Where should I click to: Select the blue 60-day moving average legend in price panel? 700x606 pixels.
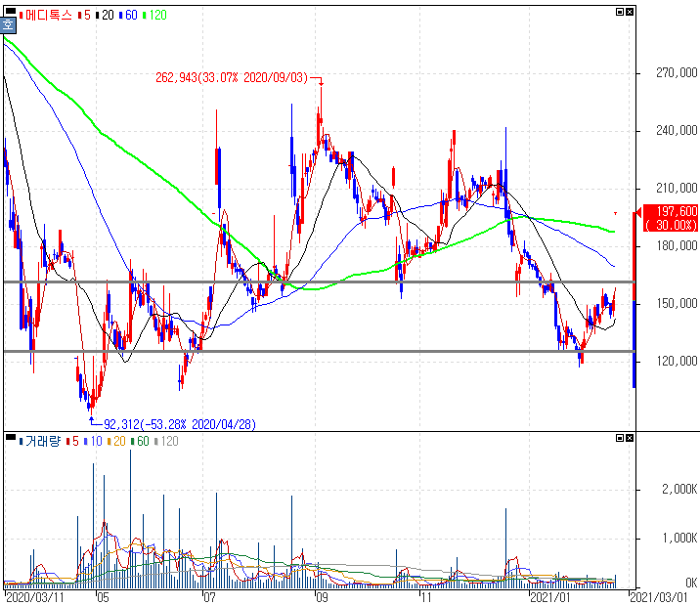pos(129,16)
